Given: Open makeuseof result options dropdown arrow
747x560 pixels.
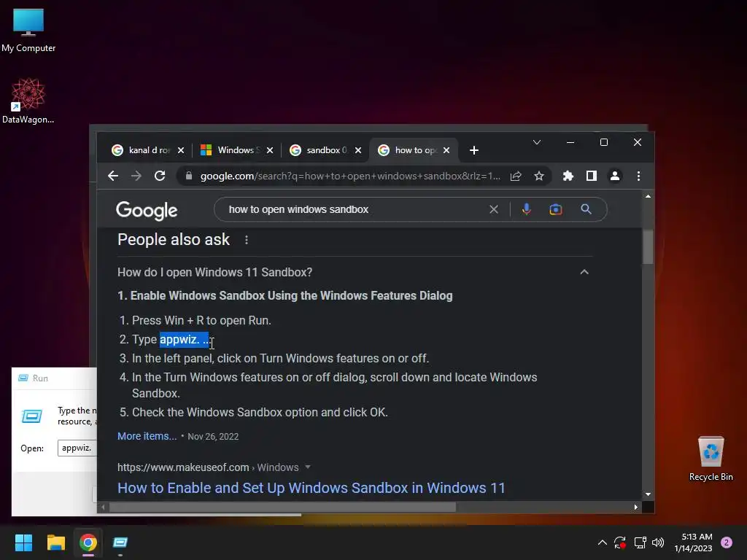Looking at the screenshot, I should [308, 467].
